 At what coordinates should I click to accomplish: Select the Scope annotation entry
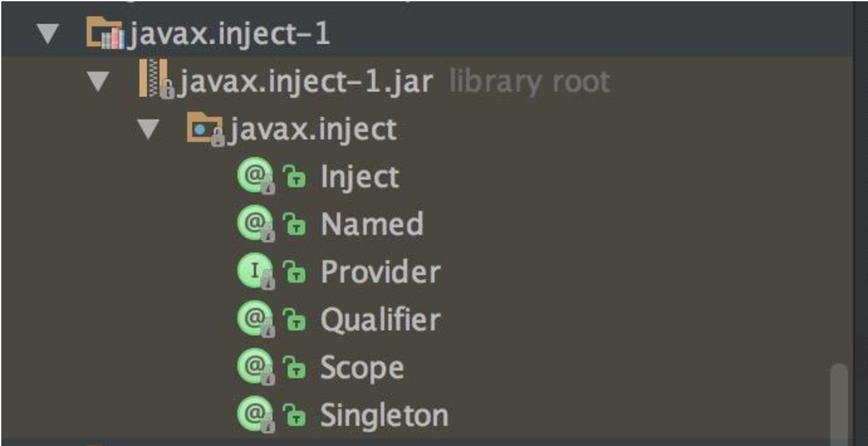click(x=362, y=367)
